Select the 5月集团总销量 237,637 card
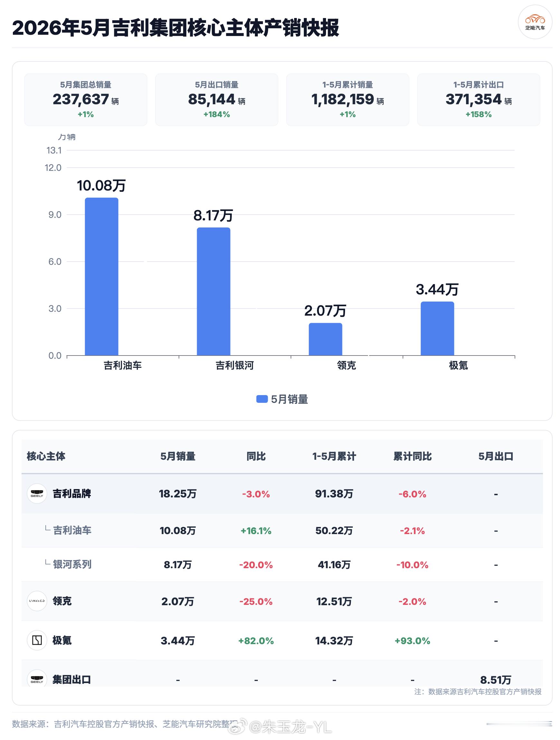The height and width of the screenshot is (740, 560). (86, 100)
